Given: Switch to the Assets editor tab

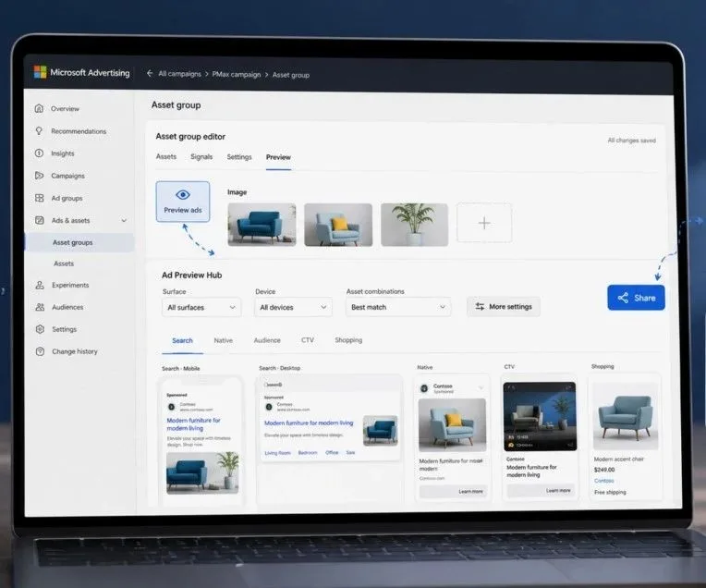Looking at the screenshot, I should [x=166, y=156].
